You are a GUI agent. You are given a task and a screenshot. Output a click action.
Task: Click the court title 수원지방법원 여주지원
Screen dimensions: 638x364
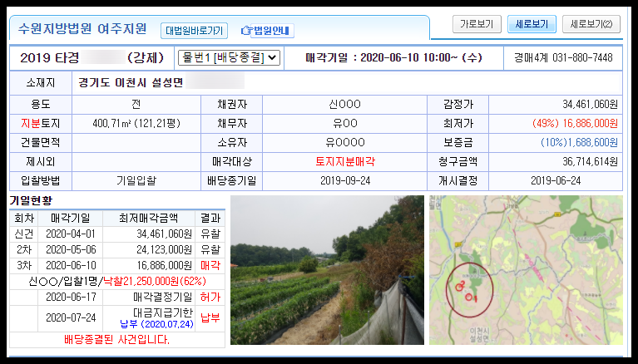point(82,29)
